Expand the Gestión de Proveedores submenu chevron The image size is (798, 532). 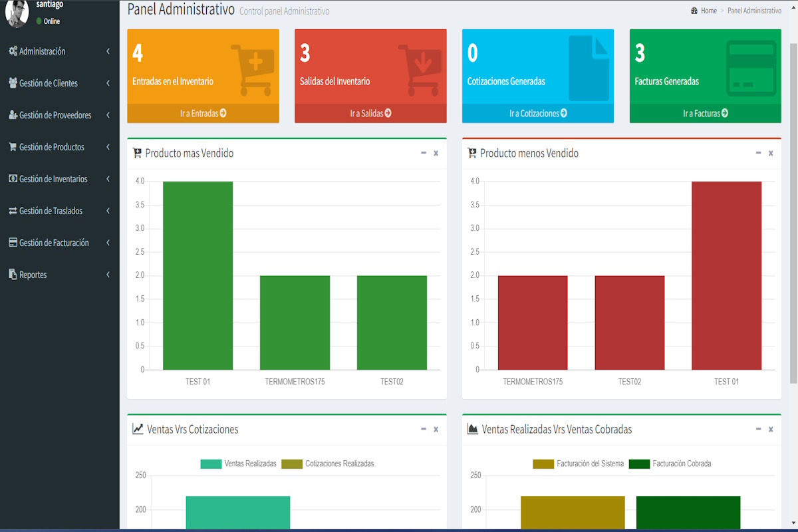pyautogui.click(x=108, y=115)
